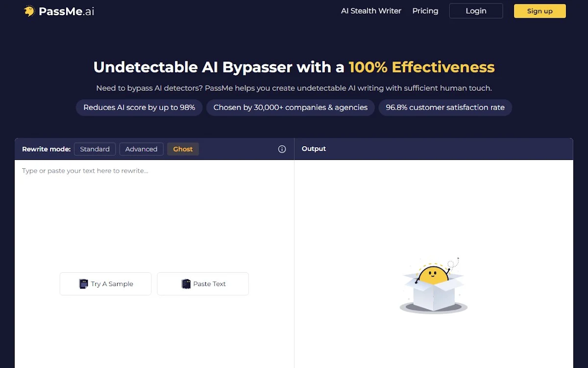Click the PassMe.ai brand name text
The image size is (588, 368).
pos(67,11)
